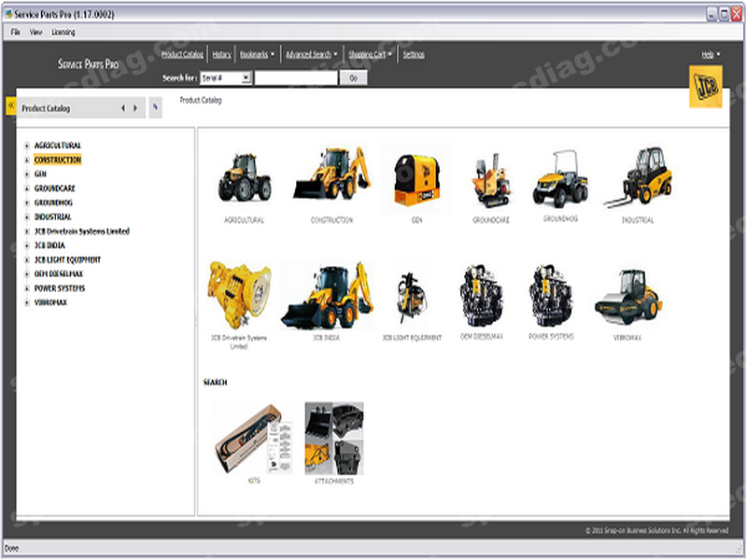Select VIBROMAX in the catalog tree
The height and width of the screenshot is (560, 747).
(50, 302)
